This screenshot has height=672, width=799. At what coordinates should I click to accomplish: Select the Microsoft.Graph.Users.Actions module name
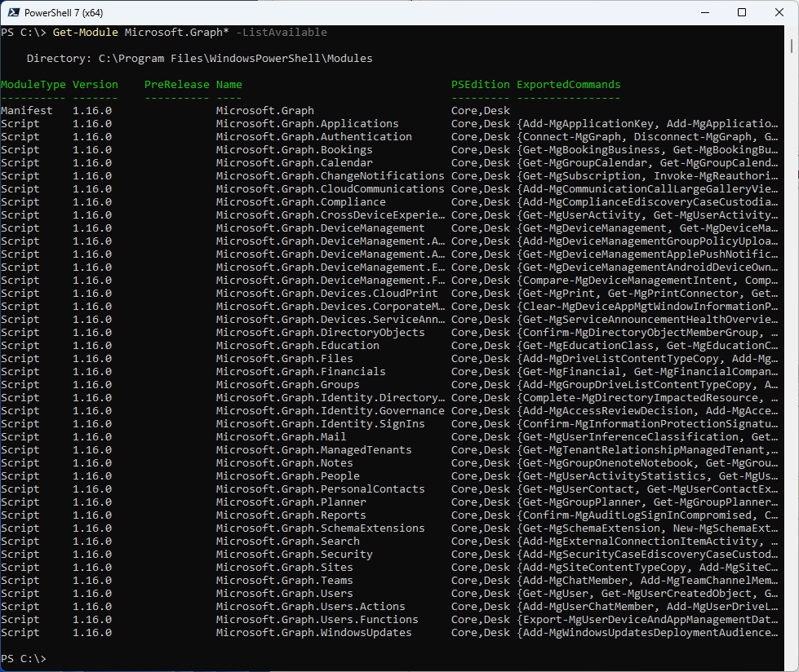(310, 608)
